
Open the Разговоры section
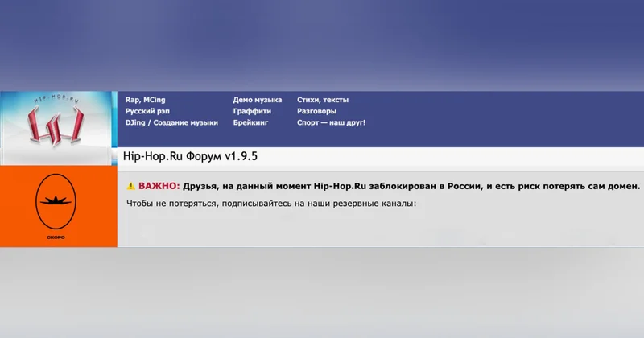(x=316, y=111)
